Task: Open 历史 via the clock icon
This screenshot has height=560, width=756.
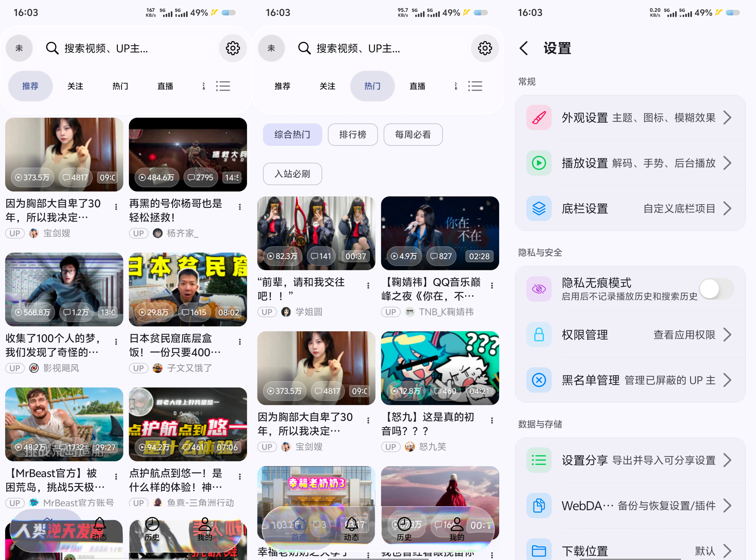Action: (x=152, y=524)
